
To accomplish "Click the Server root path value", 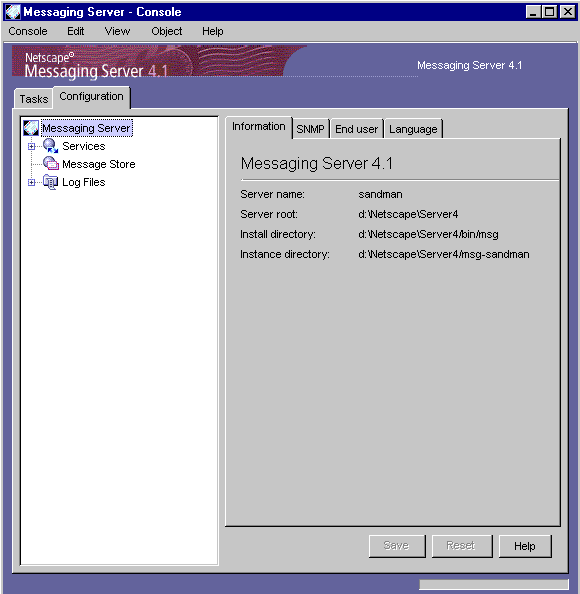I will tap(408, 214).
